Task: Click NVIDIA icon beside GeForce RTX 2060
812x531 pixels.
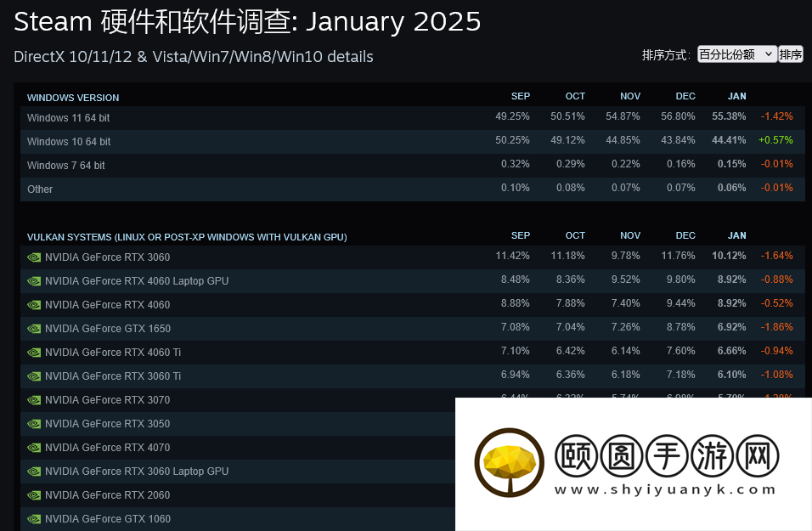Action: 34,496
